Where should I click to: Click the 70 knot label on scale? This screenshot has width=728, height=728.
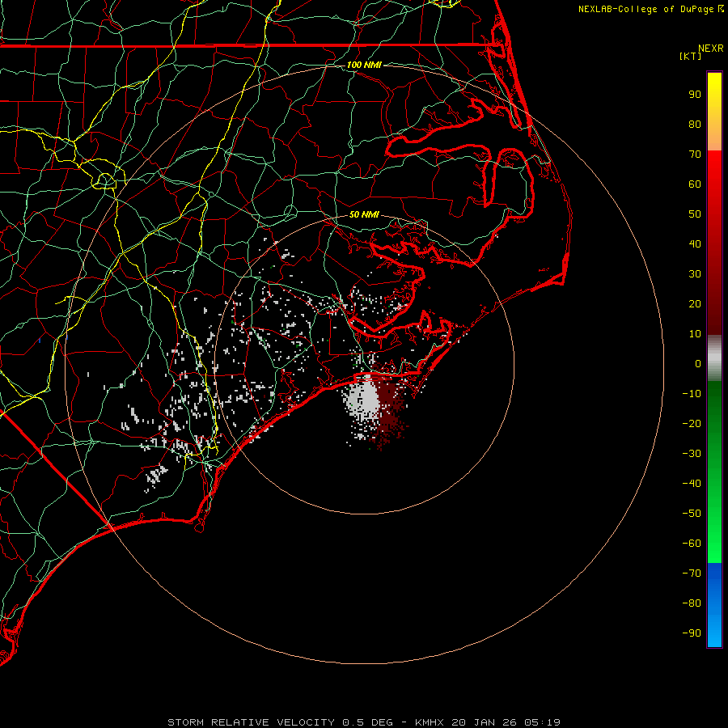(695, 154)
